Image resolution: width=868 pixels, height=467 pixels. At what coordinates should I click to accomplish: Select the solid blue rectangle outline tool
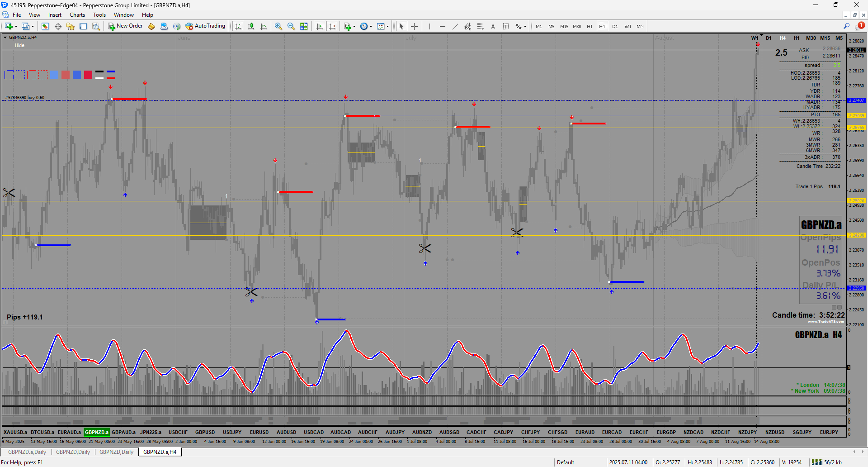pos(9,75)
